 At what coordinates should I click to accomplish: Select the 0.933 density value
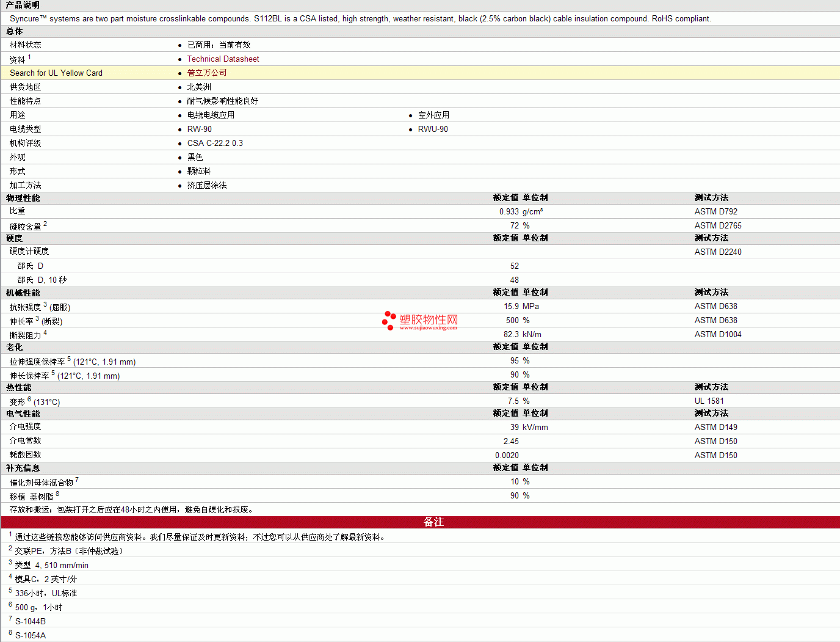tap(509, 212)
